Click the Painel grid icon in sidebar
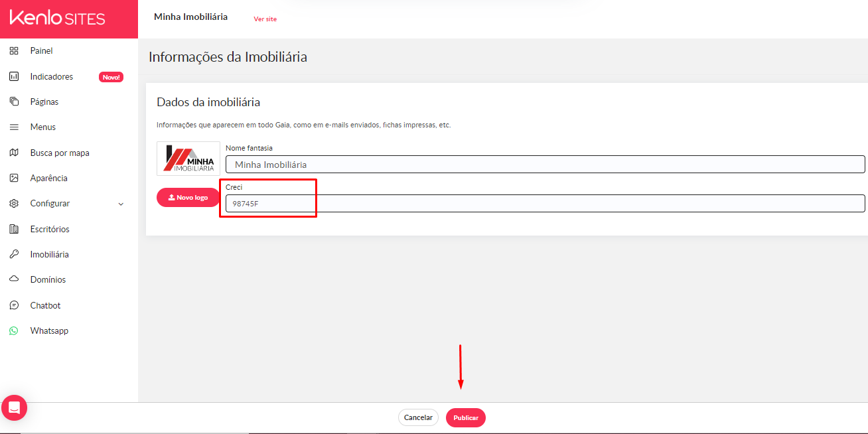This screenshot has width=868, height=434. 14,51
